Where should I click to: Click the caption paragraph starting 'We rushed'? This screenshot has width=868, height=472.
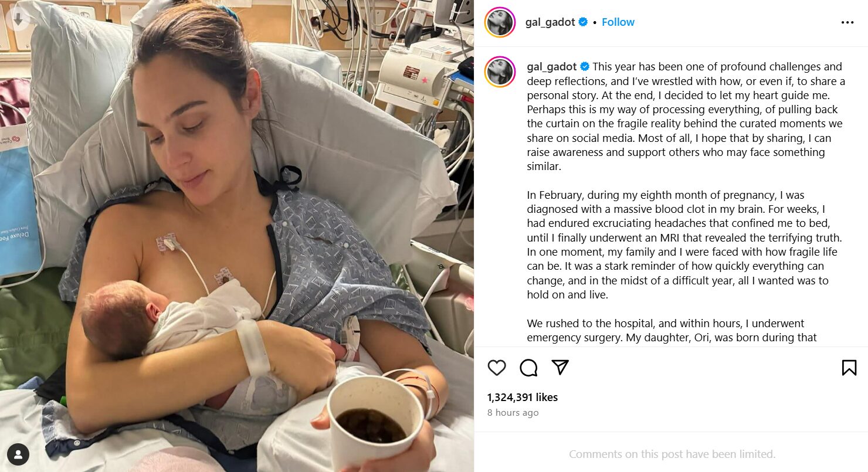pos(672,330)
